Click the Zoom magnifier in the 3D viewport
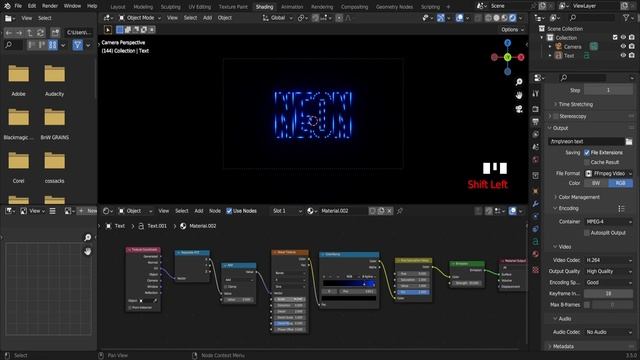The height and width of the screenshot is (360, 640). coord(519,82)
